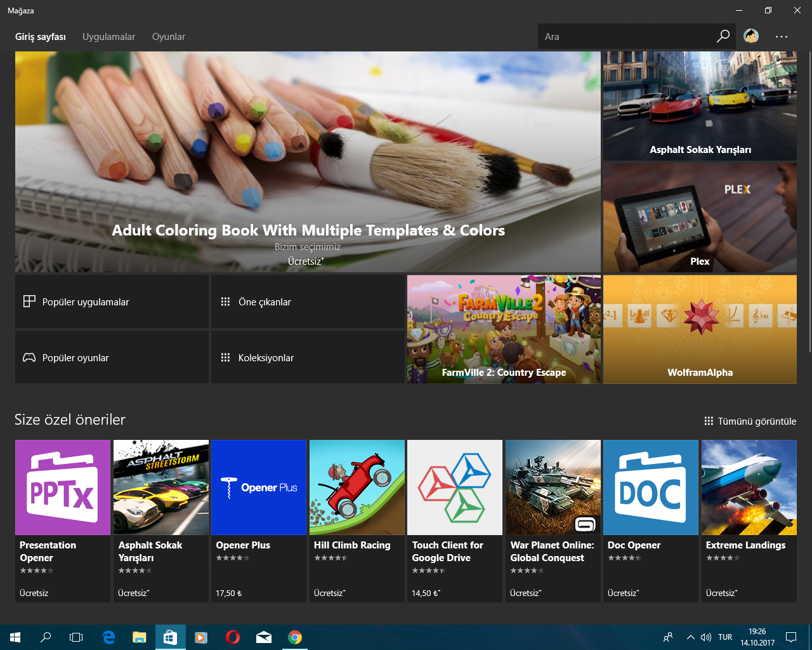Viewport: 812px width, 650px height.
Task: Click taskbar search magnifier
Action: pos(46,637)
